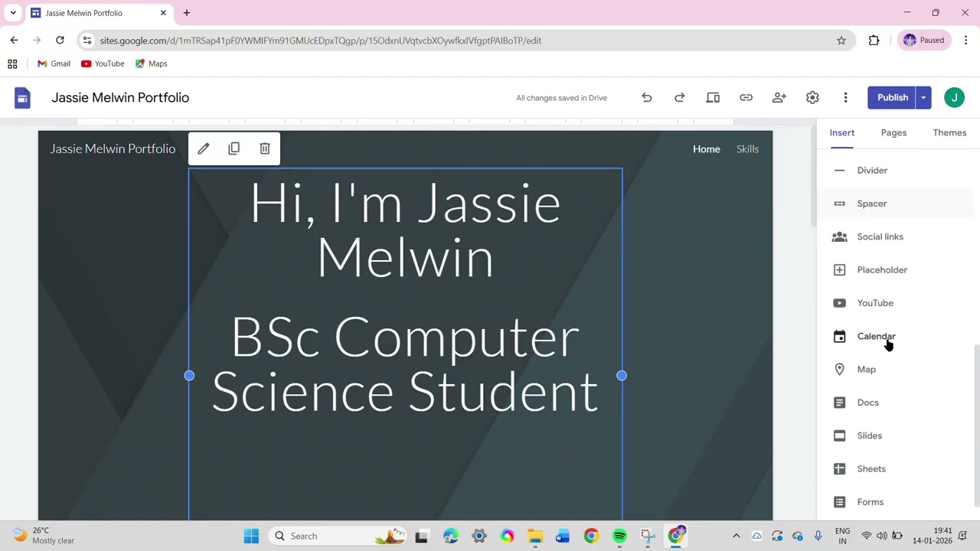Expand the Publish dropdown arrow
Screen dimensions: 980x551
923,97
